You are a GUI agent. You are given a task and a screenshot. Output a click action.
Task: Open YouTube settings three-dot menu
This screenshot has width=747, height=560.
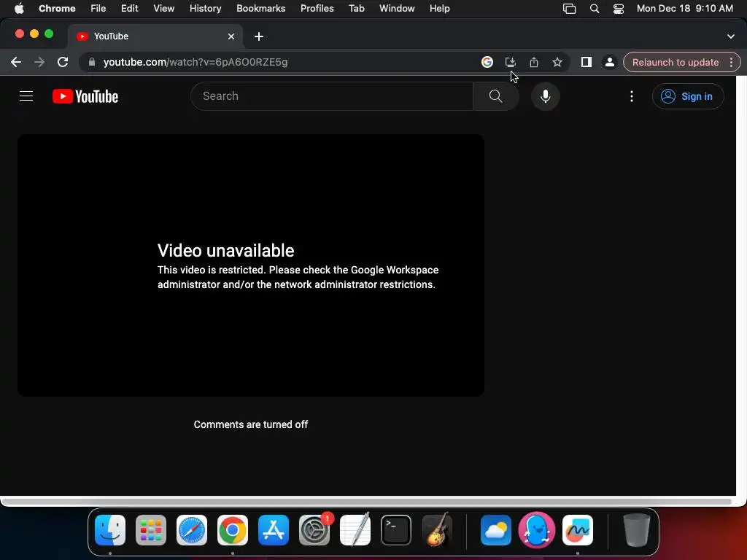click(x=632, y=96)
